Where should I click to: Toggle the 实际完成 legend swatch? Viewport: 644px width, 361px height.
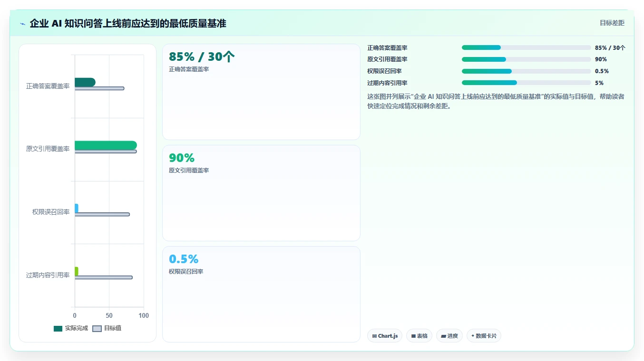[58, 329]
